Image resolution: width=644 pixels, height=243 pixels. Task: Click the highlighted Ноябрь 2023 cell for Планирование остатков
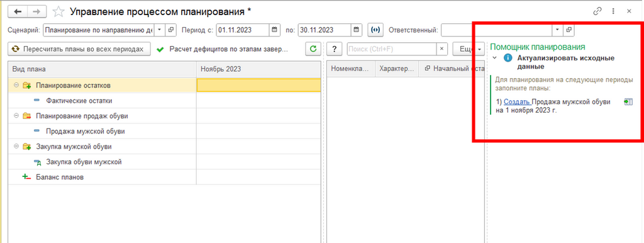[x=258, y=85]
